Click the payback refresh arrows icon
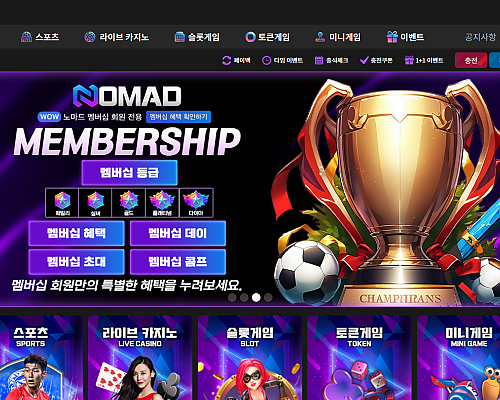Viewport: 500px width, 400px height. pos(227,60)
